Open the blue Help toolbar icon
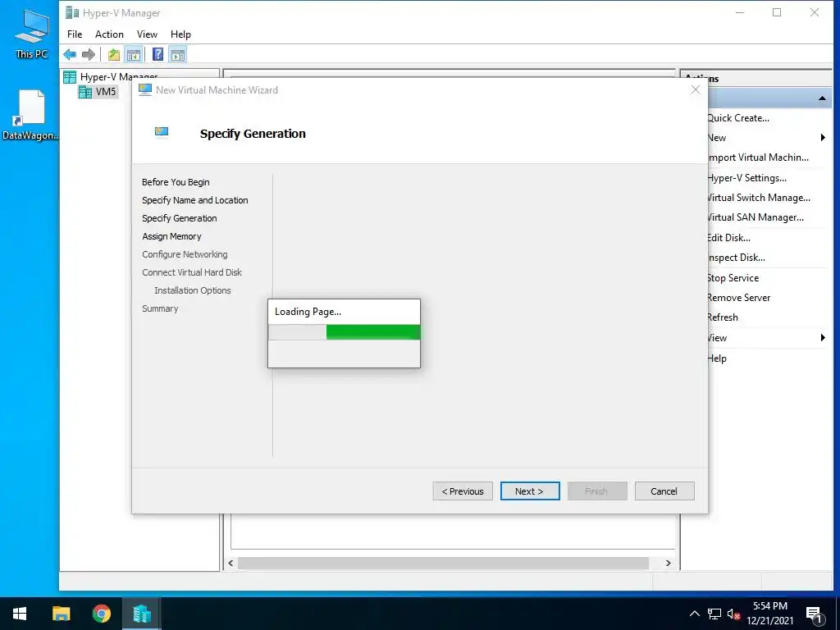Image resolution: width=840 pixels, height=630 pixels. click(158, 54)
